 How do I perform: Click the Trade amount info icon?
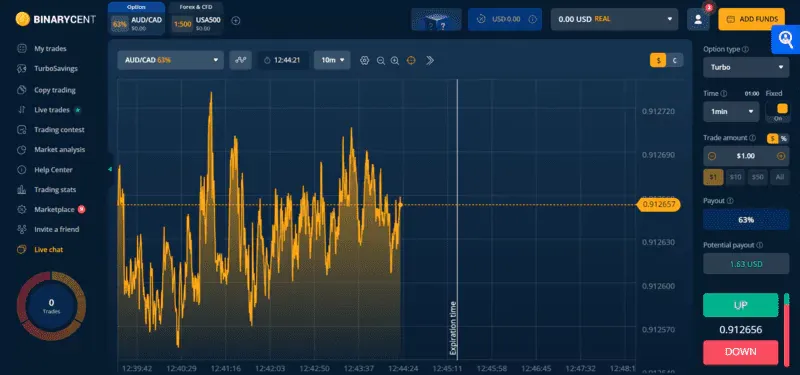pyautogui.click(x=753, y=138)
